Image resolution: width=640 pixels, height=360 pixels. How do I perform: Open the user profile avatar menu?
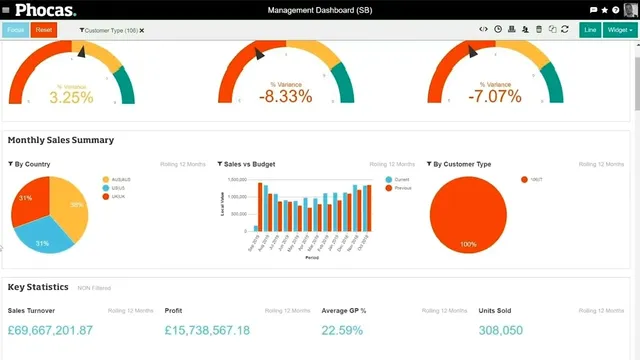(x=631, y=10)
